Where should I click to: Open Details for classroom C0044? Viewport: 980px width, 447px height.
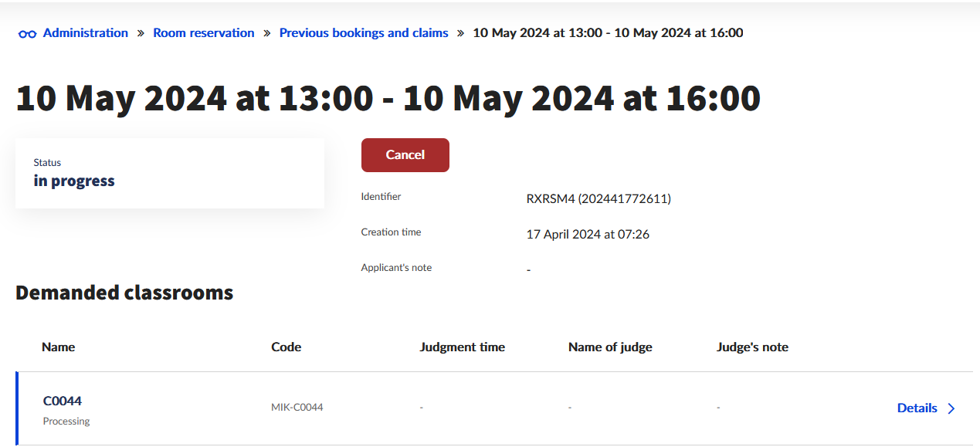917,408
